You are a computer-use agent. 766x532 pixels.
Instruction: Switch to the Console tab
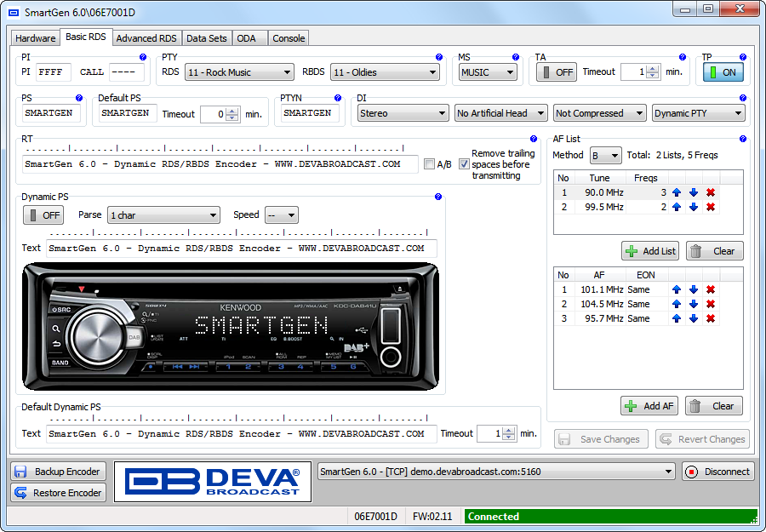289,38
